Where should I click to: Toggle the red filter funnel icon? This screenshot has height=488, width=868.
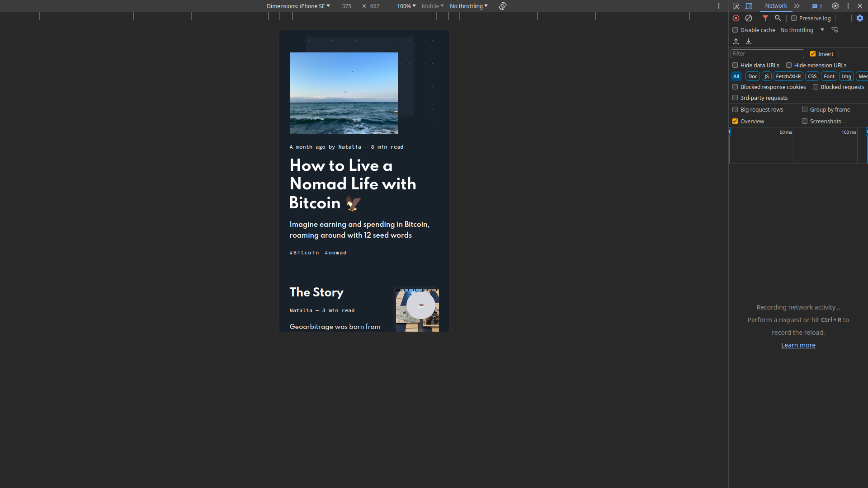765,18
